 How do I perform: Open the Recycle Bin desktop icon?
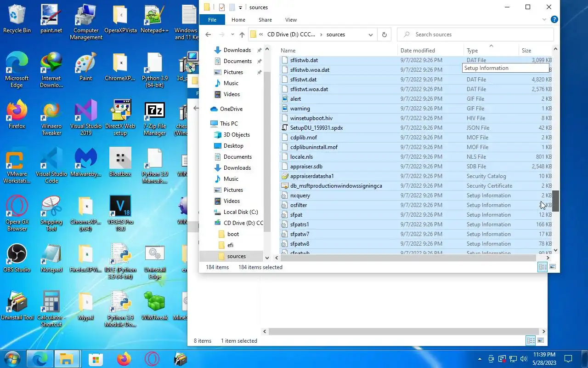pyautogui.click(x=17, y=19)
